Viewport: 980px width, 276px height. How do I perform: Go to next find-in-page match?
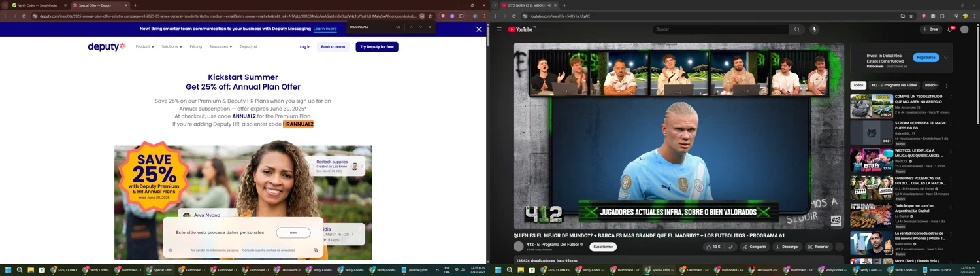pyautogui.click(x=421, y=27)
